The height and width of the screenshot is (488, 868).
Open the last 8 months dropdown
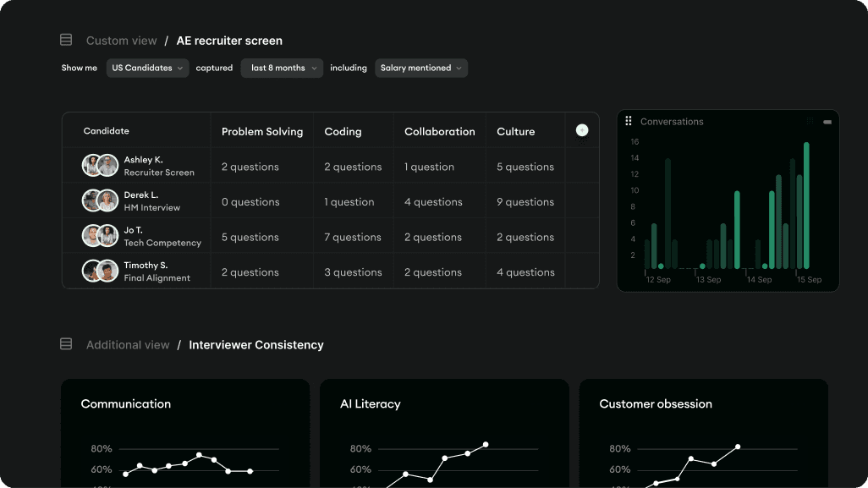(282, 68)
